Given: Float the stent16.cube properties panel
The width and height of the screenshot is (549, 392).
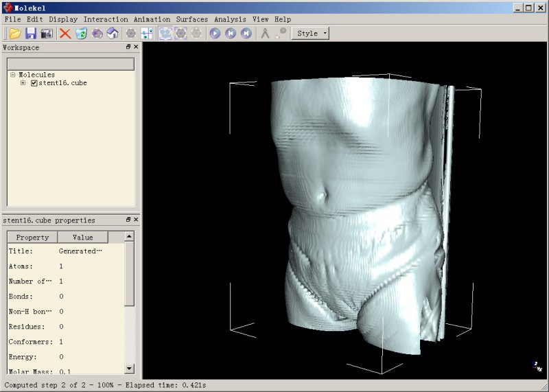Looking at the screenshot, I should tap(128, 220).
